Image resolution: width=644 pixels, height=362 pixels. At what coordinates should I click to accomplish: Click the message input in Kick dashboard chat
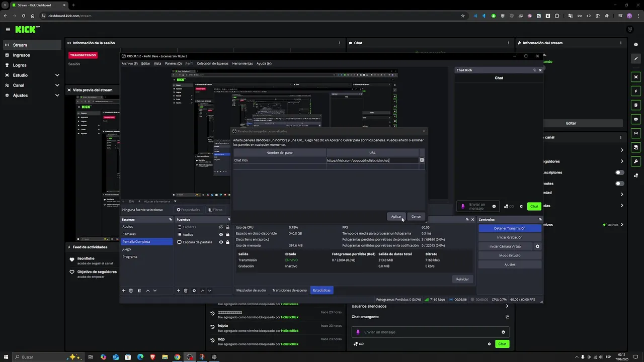(430, 332)
